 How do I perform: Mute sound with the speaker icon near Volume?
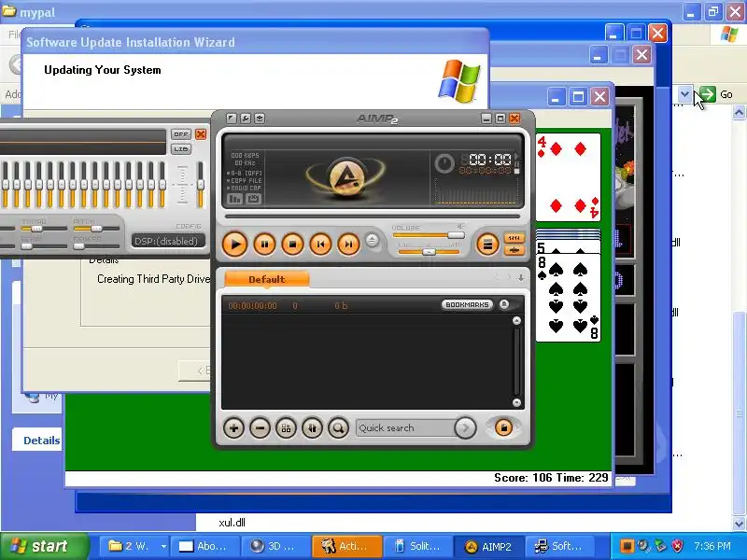(x=460, y=227)
